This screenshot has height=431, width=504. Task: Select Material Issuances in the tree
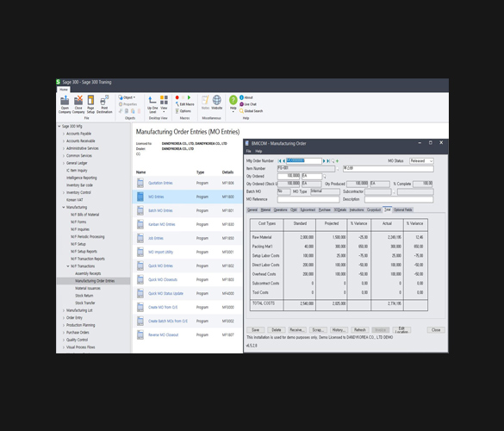[88, 288]
